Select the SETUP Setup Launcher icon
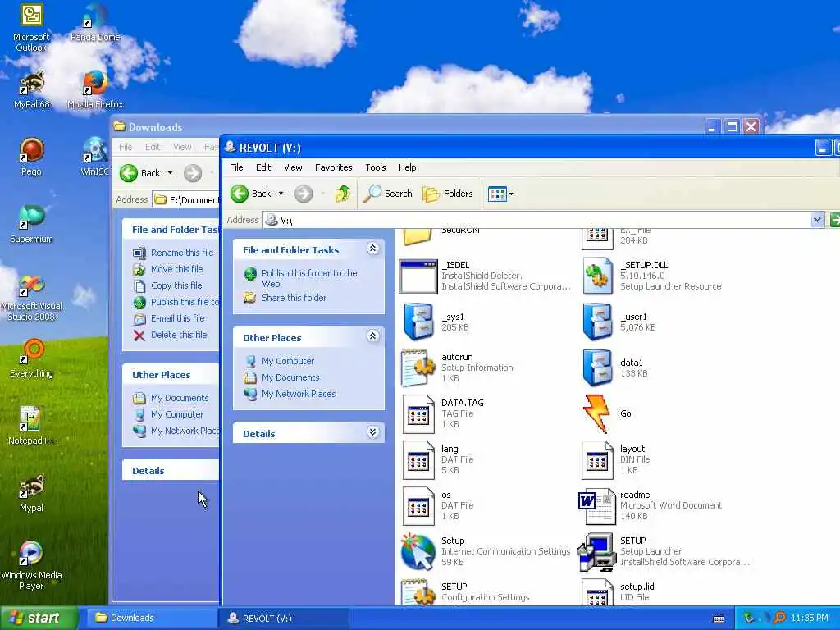This screenshot has height=630, width=840. click(x=597, y=552)
